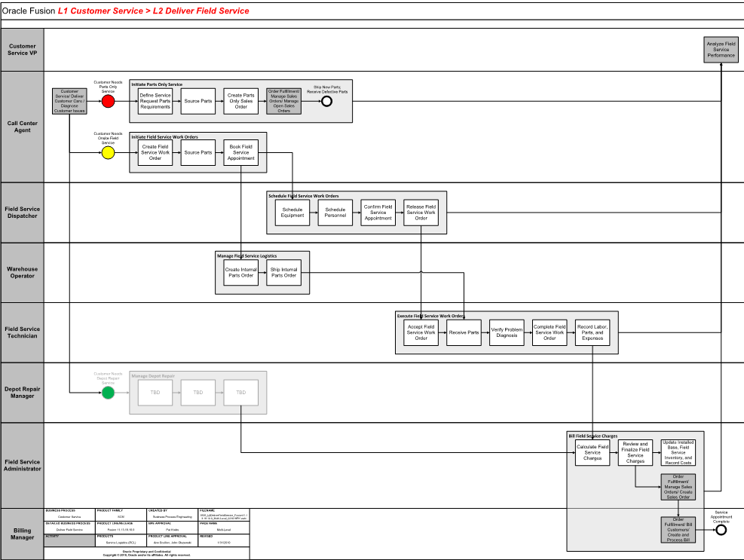
Task: Select the green Depot Repair Service start event
Action: tap(108, 392)
